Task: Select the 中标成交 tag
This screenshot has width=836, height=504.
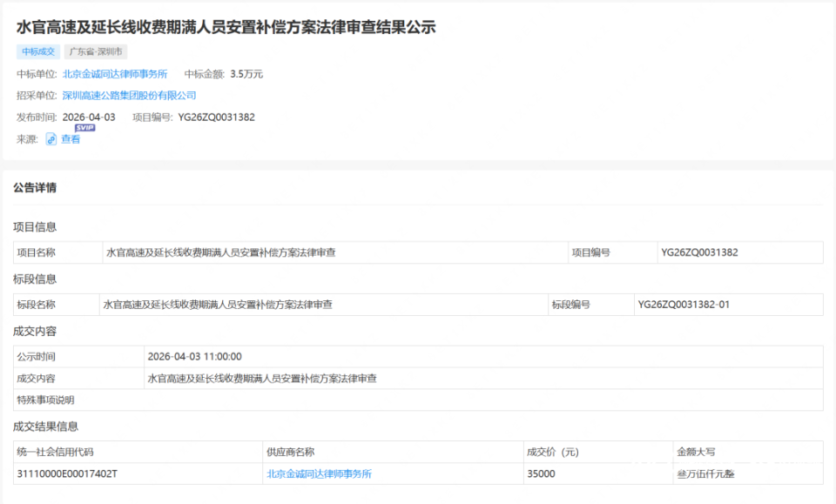Action: [x=38, y=51]
